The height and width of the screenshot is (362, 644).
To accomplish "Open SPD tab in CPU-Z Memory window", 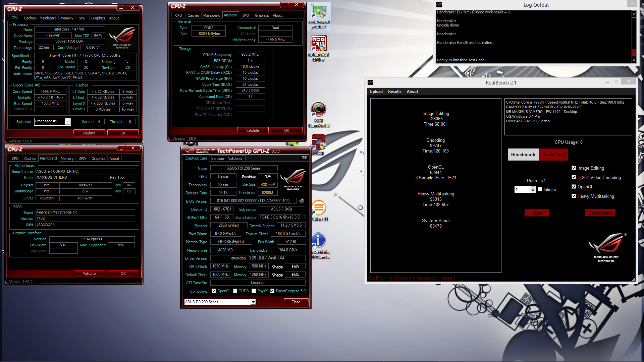I will pyautogui.click(x=246, y=15).
